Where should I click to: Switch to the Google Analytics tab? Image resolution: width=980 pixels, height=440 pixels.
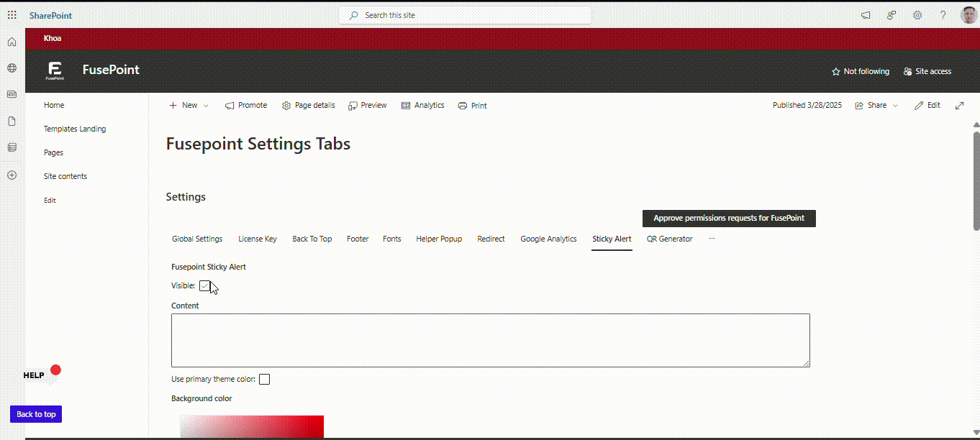[548, 239]
